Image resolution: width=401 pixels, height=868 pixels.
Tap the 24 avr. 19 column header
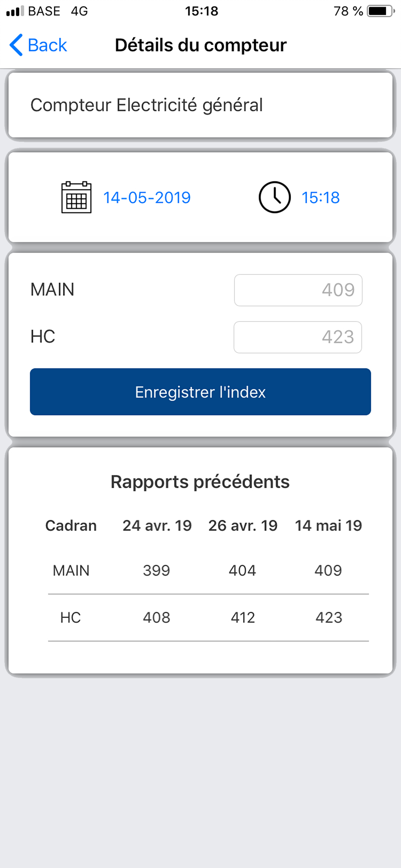(x=157, y=526)
